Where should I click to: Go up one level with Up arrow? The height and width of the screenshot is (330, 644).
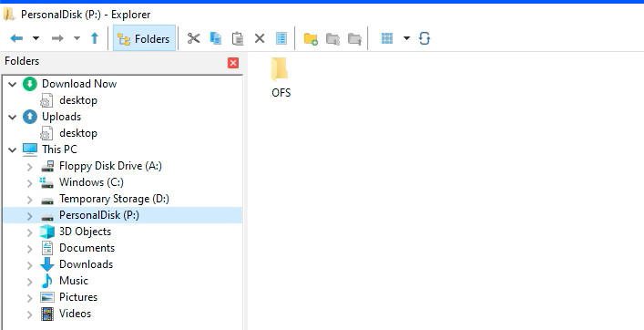pos(95,38)
